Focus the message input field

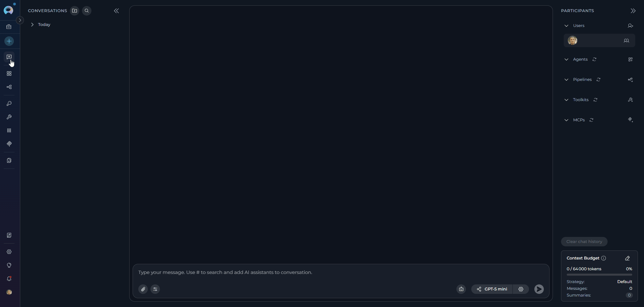pyautogui.click(x=341, y=272)
